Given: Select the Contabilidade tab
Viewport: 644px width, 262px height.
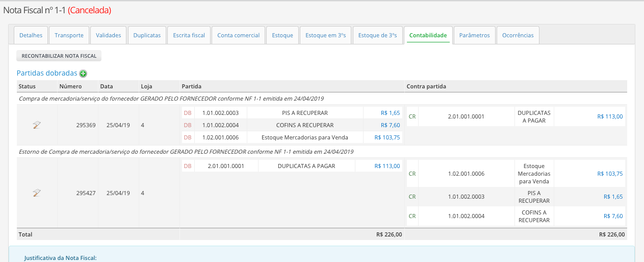Looking at the screenshot, I should [428, 35].
